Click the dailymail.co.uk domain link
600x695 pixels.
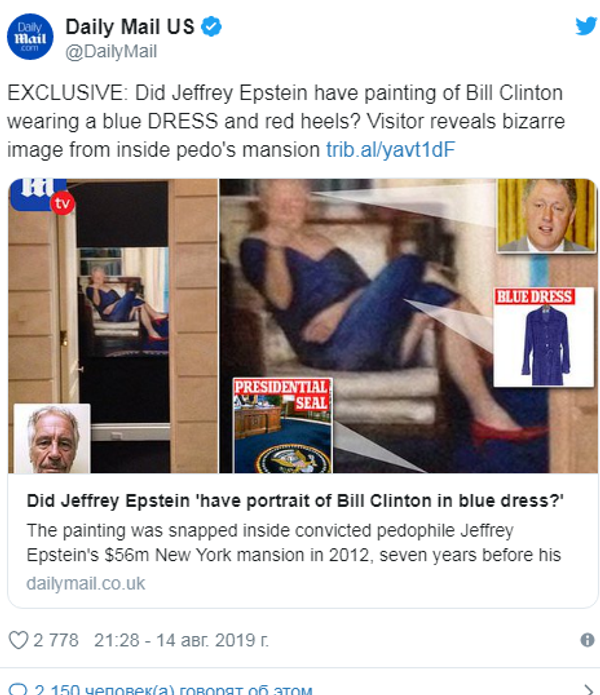[x=86, y=583]
